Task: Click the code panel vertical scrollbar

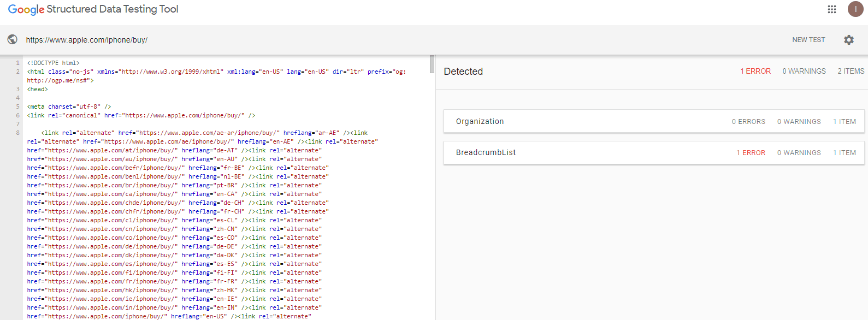Action: coord(432,64)
